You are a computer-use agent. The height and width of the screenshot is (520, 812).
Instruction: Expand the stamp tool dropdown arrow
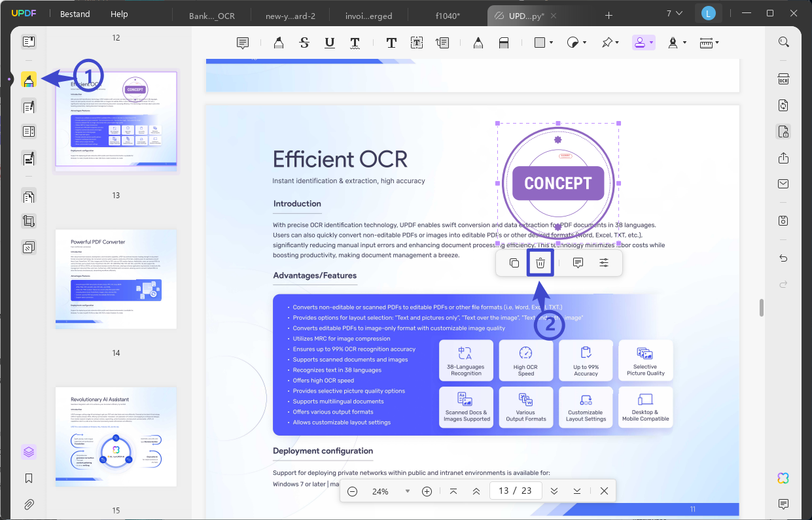651,43
